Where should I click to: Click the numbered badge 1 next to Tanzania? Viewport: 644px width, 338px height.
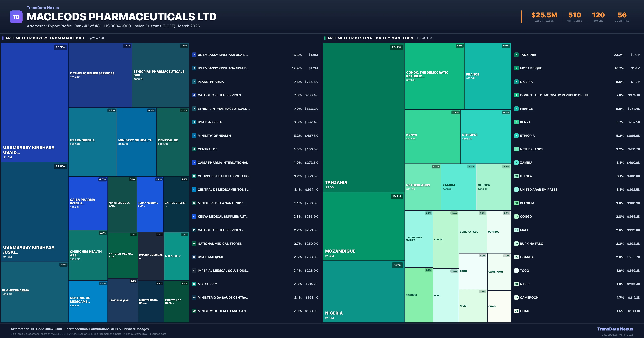tap(516, 55)
